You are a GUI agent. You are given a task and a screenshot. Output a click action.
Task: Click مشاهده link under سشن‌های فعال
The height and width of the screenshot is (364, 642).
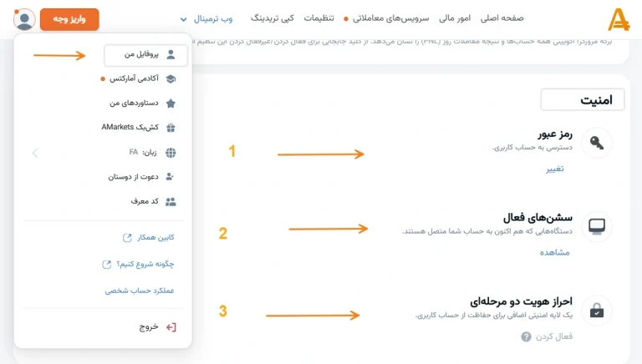(555, 253)
